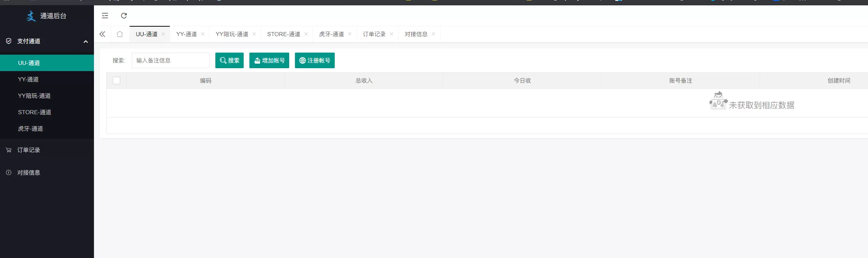The image size is (868, 258).
Task: Click the 注册帐号 button
Action: click(x=315, y=60)
